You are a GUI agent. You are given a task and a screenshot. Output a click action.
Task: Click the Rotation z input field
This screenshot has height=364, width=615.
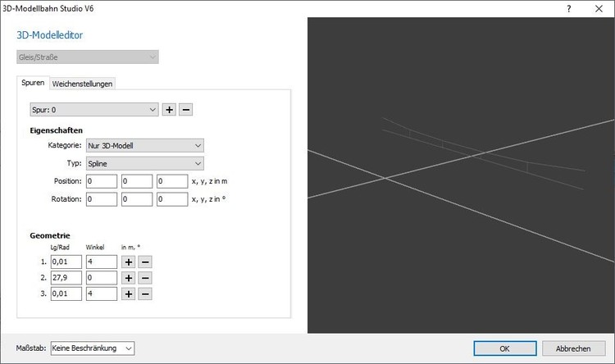172,199
